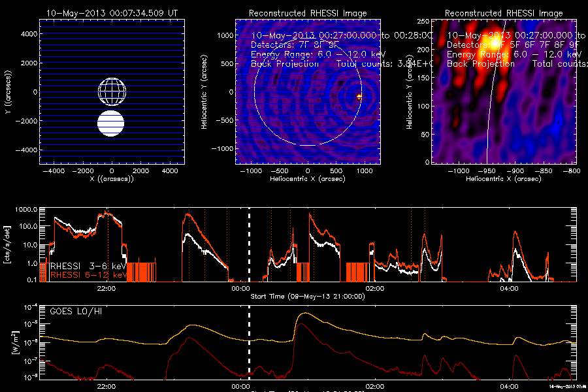Image resolution: width=588 pixels, height=392 pixels.
Task: Click the 'Y ((arcsecs))' axis label of left panel
Action: tap(8, 92)
